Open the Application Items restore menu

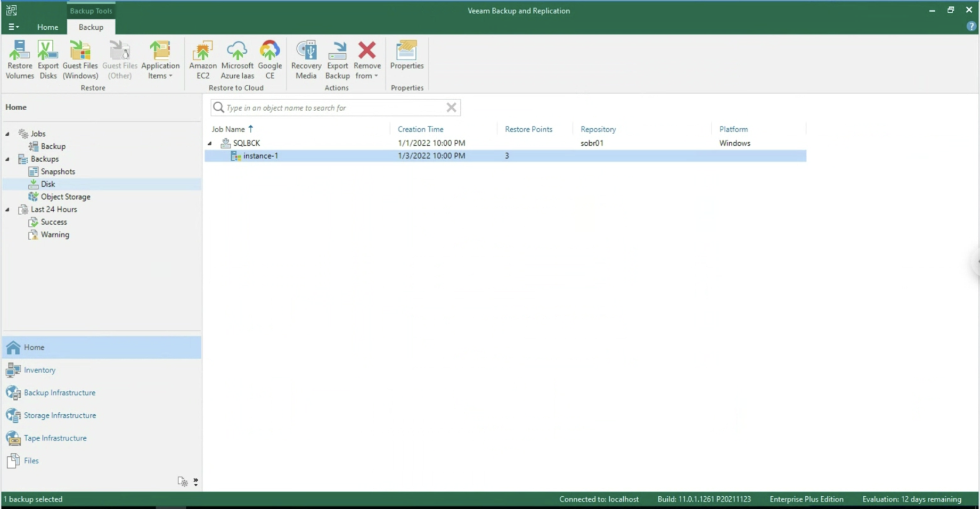click(160, 60)
